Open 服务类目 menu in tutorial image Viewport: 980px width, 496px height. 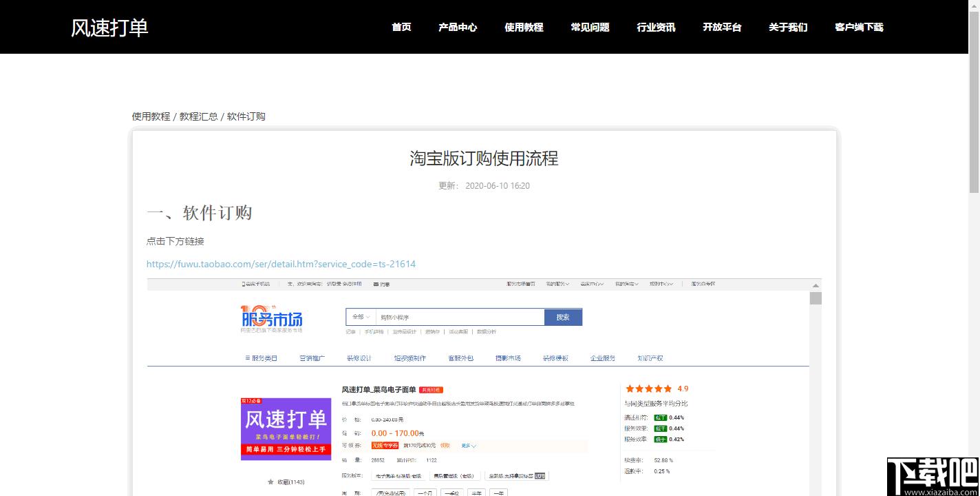(x=261, y=358)
